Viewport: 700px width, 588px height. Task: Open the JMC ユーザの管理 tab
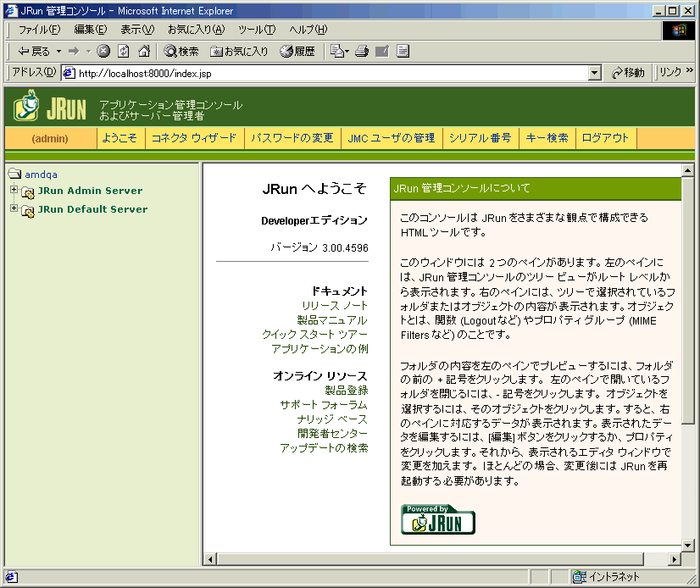tap(392, 138)
